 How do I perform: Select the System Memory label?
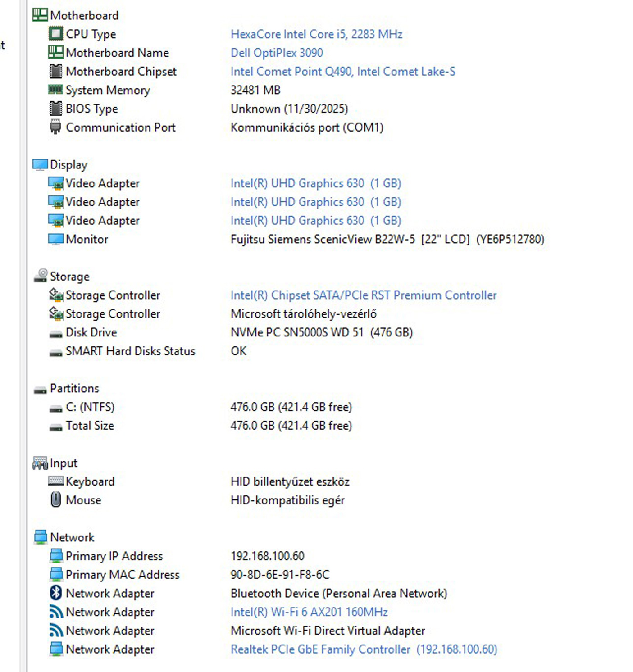[x=108, y=90]
